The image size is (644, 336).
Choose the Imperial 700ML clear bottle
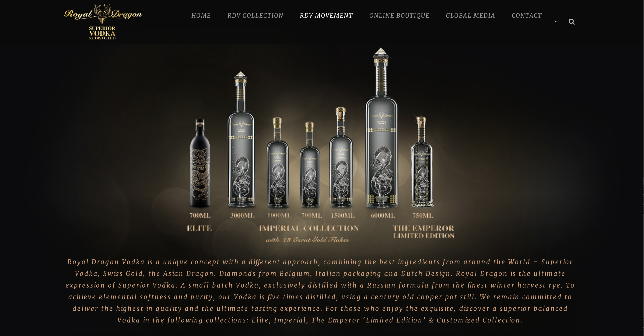[x=310, y=165]
